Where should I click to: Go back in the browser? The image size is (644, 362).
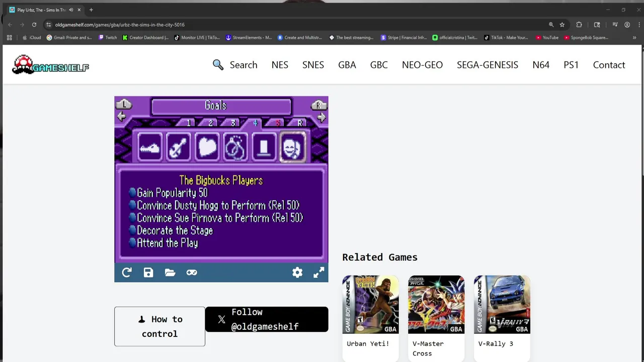coord(10,25)
